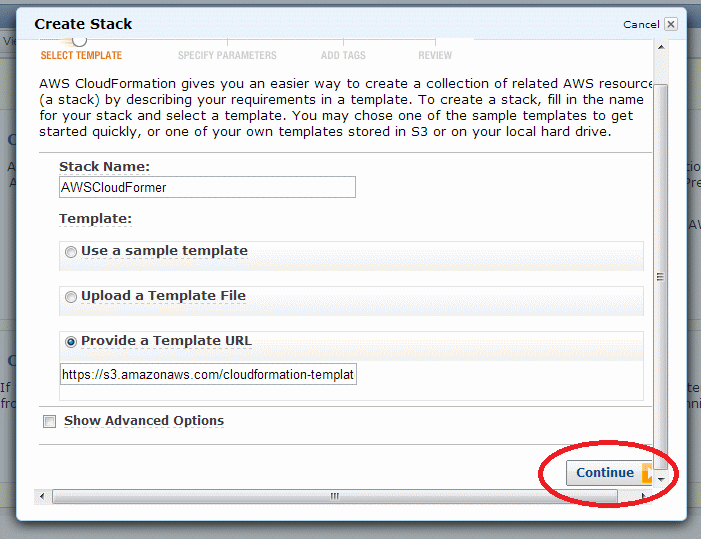This screenshot has width=701, height=539.
Task: Click the vertical scrollbar thumb
Action: tap(661, 277)
